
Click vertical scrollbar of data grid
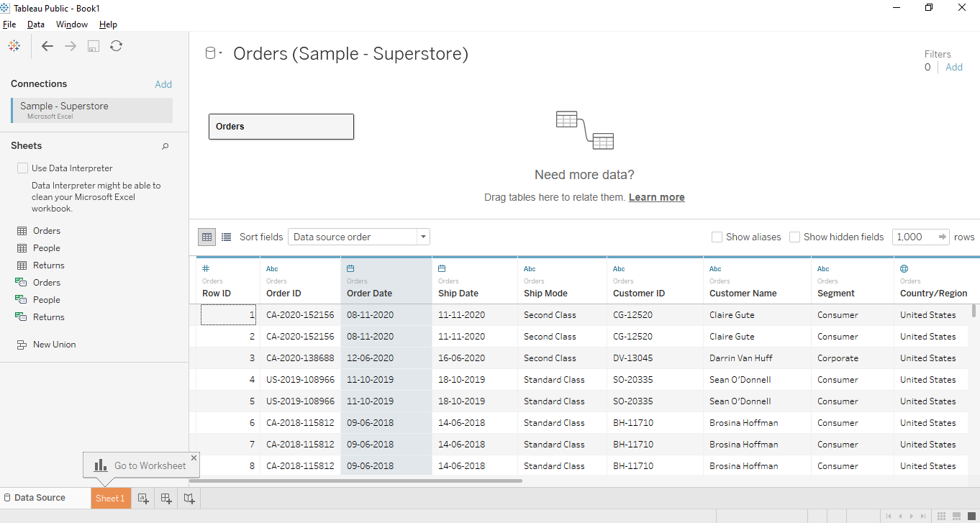[974, 311]
